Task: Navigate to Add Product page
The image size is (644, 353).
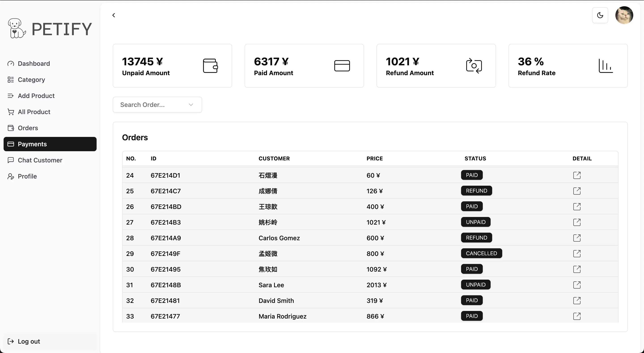Action: click(x=36, y=96)
